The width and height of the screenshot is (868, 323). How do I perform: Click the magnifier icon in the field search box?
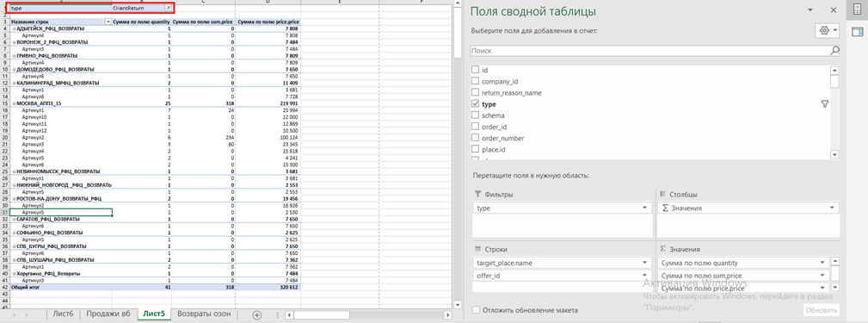(x=834, y=51)
